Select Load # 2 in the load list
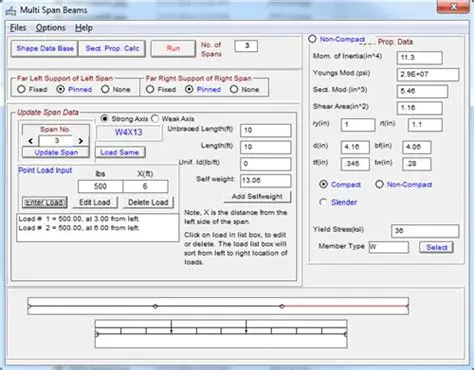Screen dimensions: 474x370 (x=79, y=228)
